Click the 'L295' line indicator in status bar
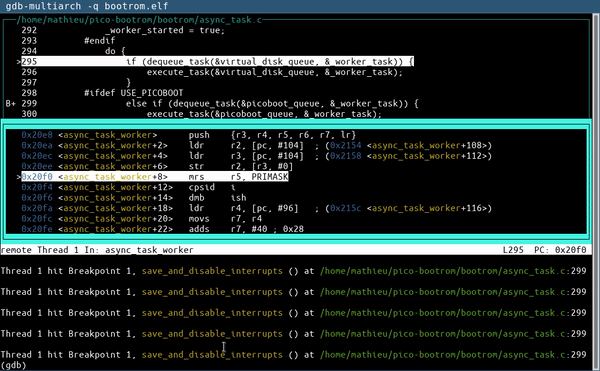Image resolution: width=600 pixels, height=371 pixels. click(x=513, y=250)
